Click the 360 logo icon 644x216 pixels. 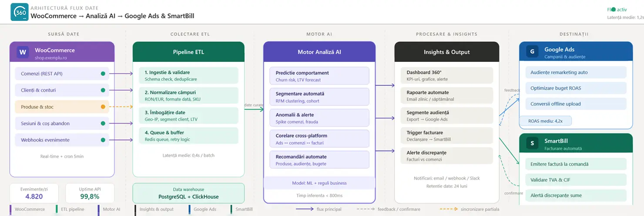point(20,12)
